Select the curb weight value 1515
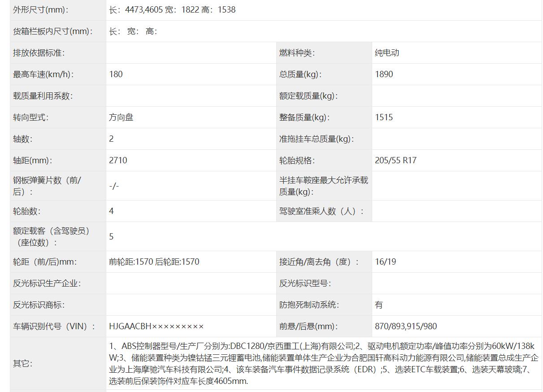543x392 pixels. coord(384,118)
